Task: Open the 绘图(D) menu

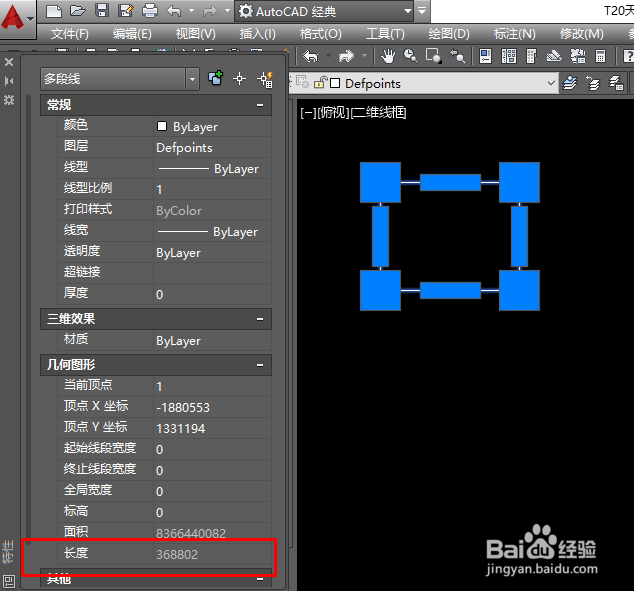Action: tap(449, 34)
